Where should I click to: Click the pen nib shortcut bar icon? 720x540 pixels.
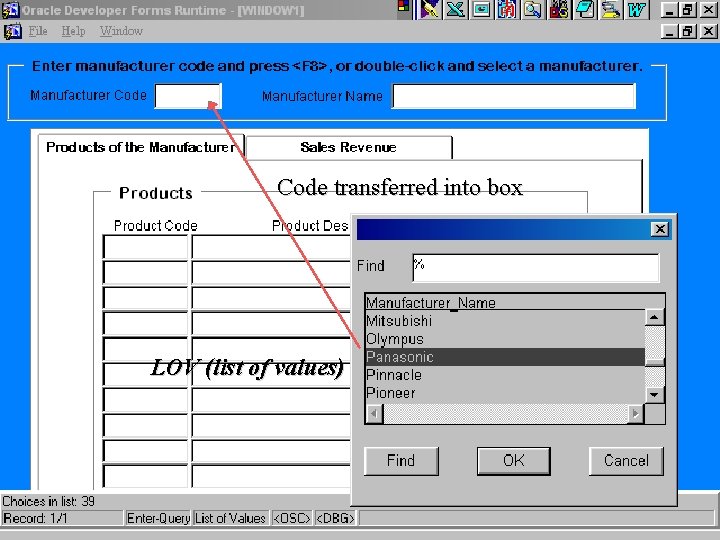pos(430,9)
